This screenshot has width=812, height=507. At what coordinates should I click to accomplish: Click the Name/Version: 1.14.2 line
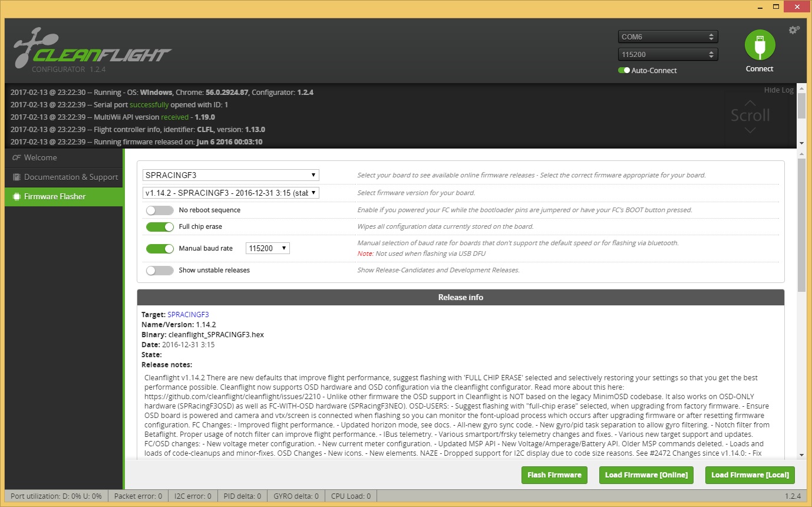pos(179,325)
